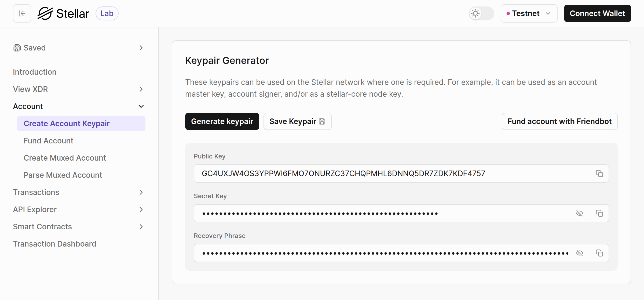
Task: Collapse the Account section chevron
Action: [x=141, y=106]
